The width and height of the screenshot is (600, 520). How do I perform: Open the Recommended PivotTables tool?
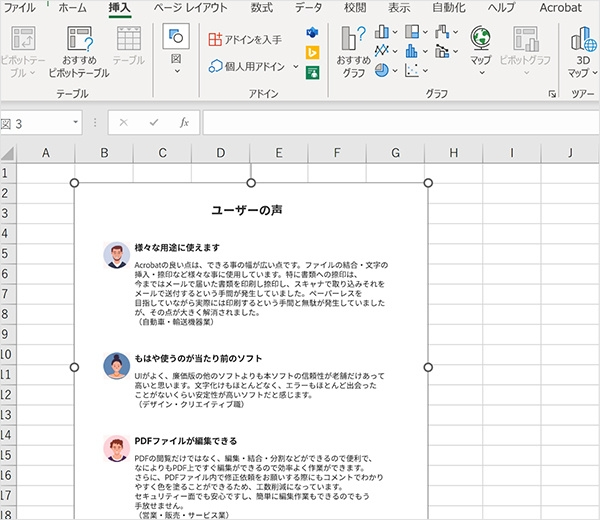[x=79, y=51]
